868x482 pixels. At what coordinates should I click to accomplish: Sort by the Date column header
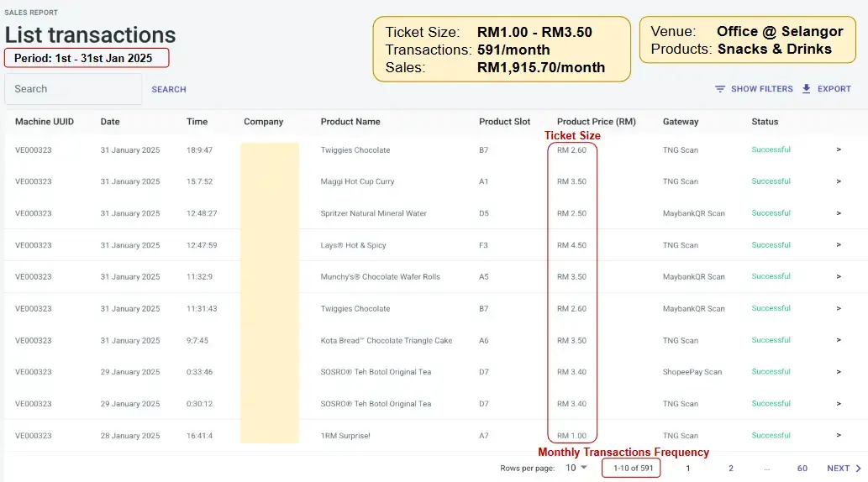coord(110,122)
